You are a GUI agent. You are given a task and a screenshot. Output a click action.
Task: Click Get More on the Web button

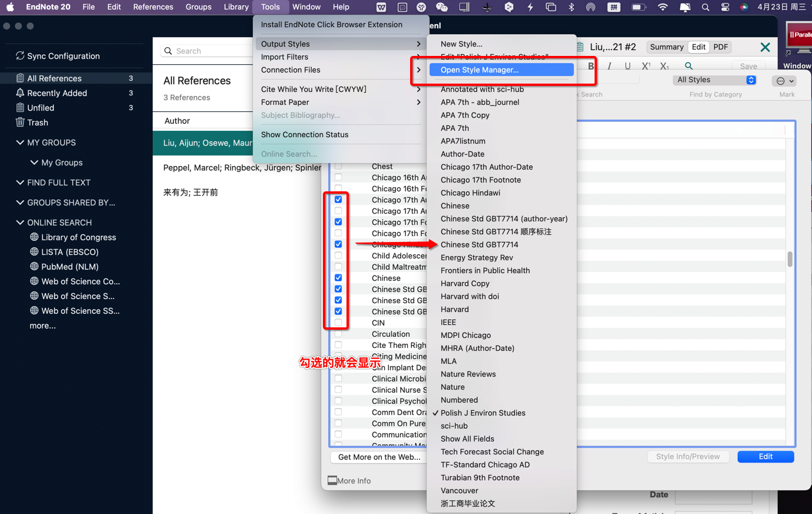[379, 457]
